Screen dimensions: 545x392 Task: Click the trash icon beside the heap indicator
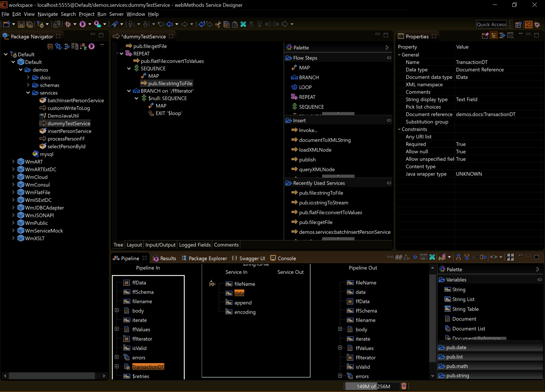404,386
